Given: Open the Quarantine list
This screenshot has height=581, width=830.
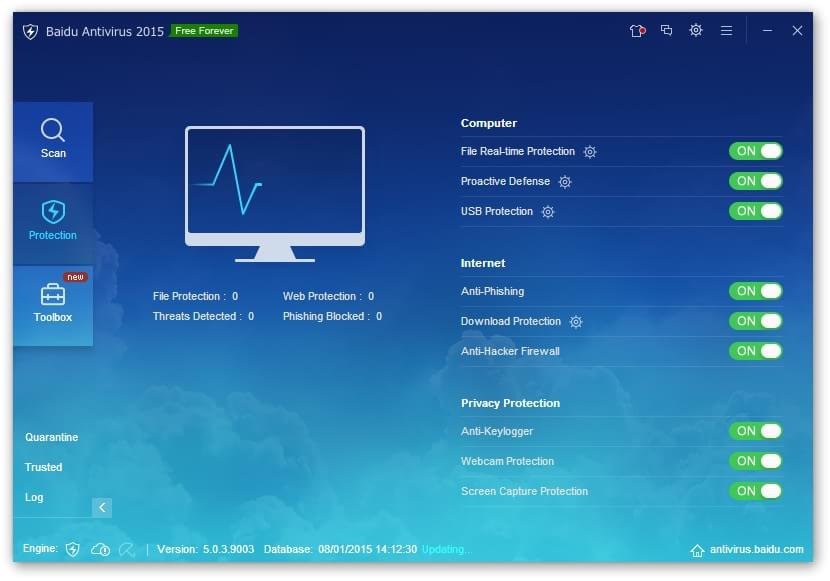Looking at the screenshot, I should pos(51,438).
